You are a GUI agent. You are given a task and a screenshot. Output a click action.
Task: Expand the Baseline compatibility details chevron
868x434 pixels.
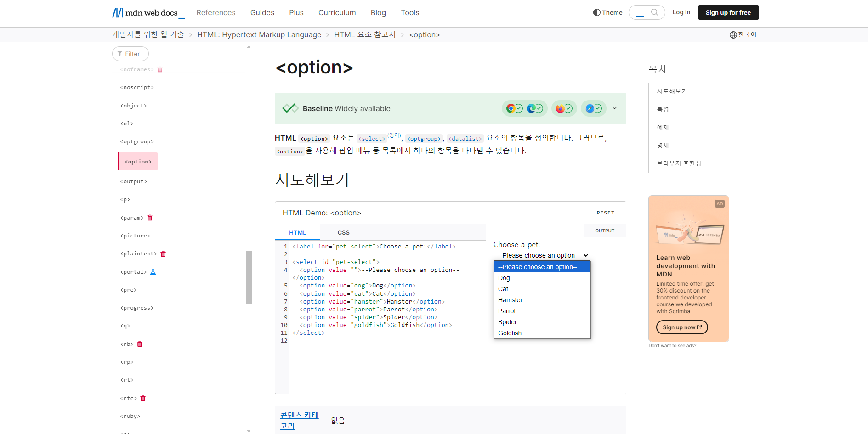point(614,108)
